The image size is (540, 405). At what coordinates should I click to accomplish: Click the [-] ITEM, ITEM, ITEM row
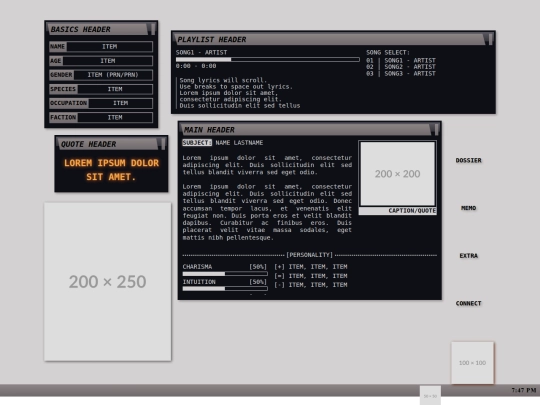[x=311, y=285]
